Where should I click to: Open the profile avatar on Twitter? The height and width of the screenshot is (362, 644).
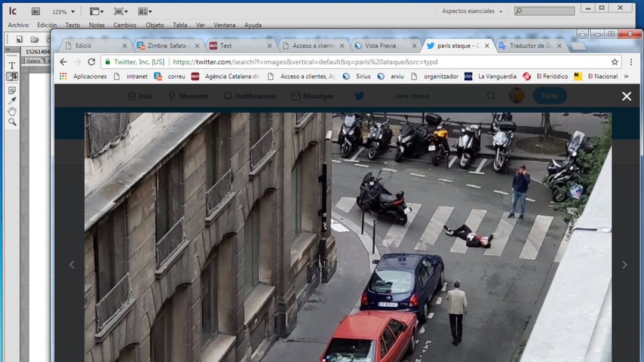[x=516, y=96]
